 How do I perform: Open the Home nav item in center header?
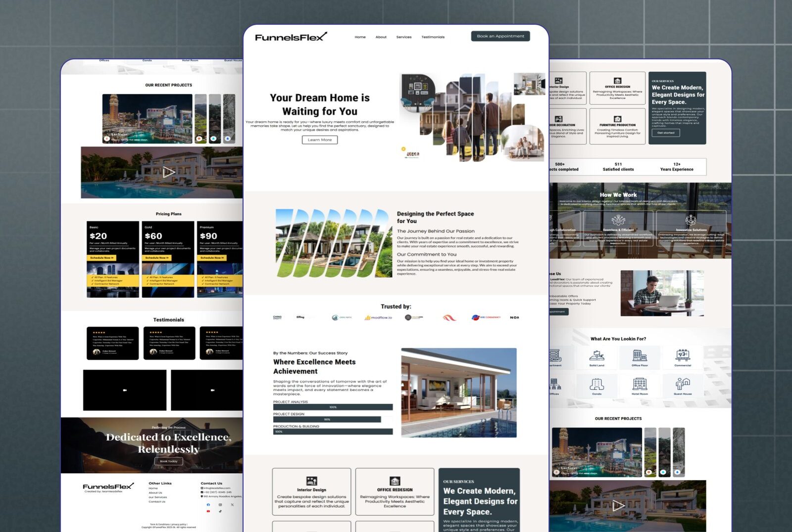(360, 37)
